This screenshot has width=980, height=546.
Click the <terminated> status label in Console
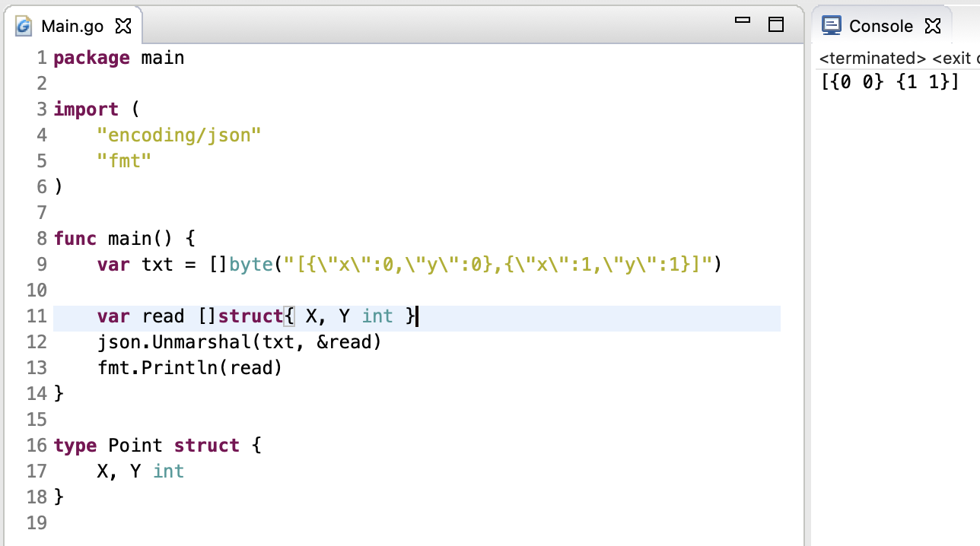point(872,59)
